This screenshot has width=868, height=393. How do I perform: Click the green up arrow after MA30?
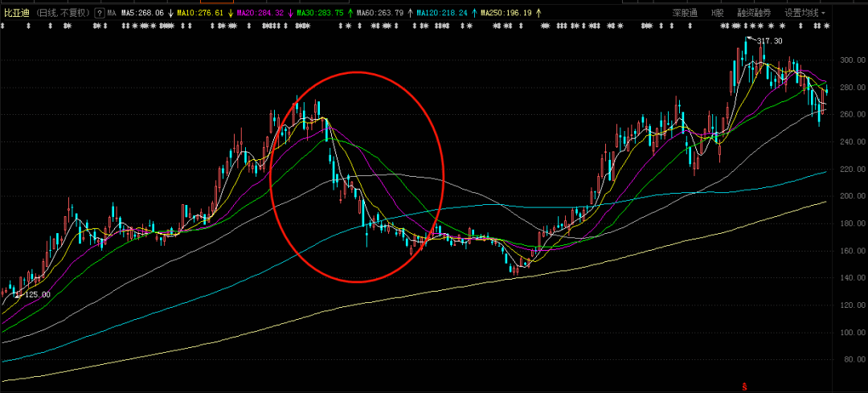click(350, 13)
